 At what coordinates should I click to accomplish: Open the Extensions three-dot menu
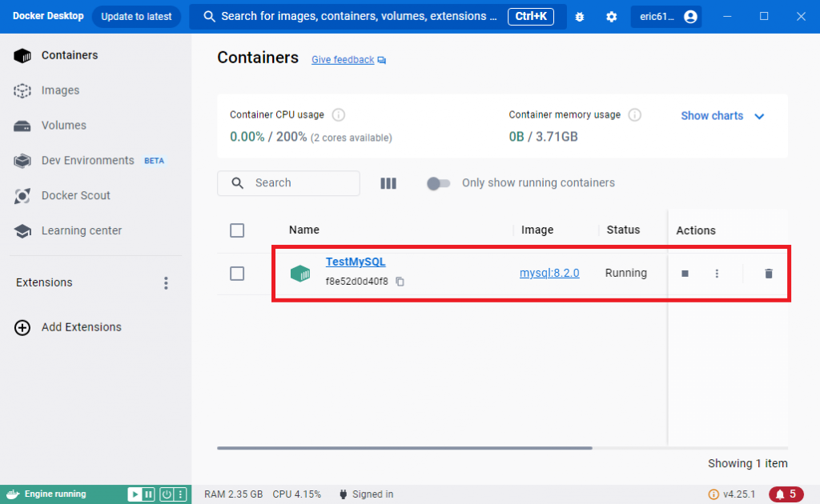166,283
